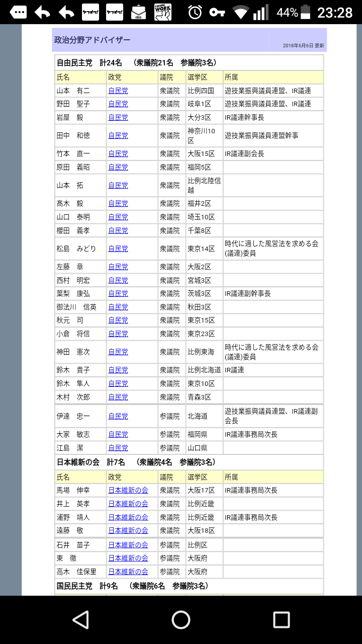This screenshot has width=362, height=644.
Task: Select the district cell 大阪18区
Action: point(204,530)
